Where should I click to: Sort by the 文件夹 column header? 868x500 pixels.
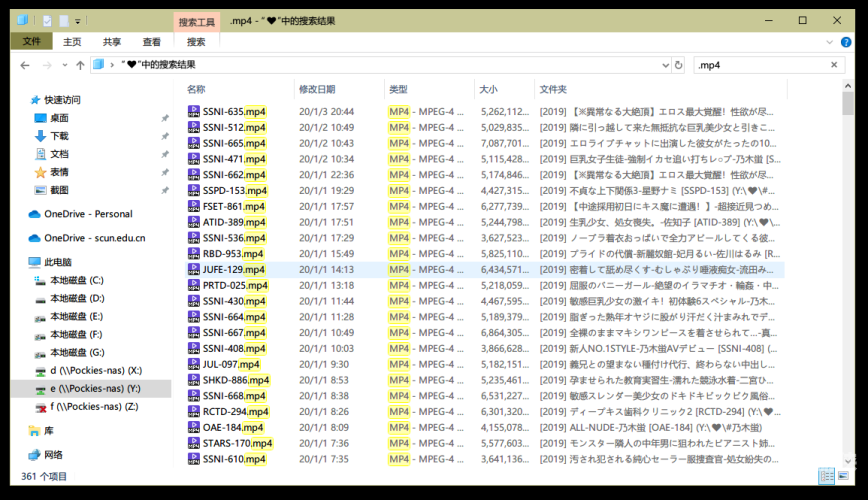pos(553,89)
